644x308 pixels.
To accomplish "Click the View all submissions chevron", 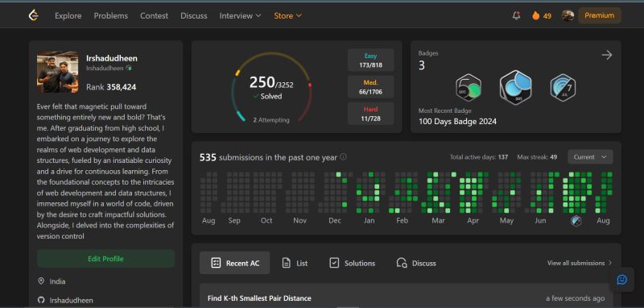I will point(610,263).
